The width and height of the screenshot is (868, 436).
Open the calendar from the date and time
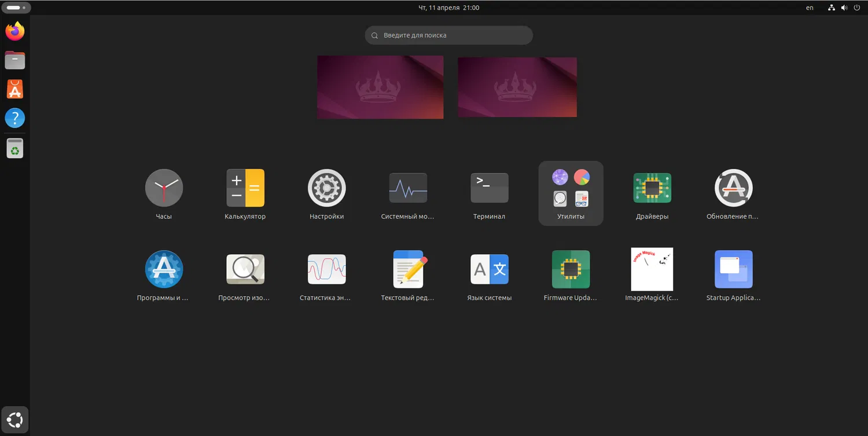449,8
